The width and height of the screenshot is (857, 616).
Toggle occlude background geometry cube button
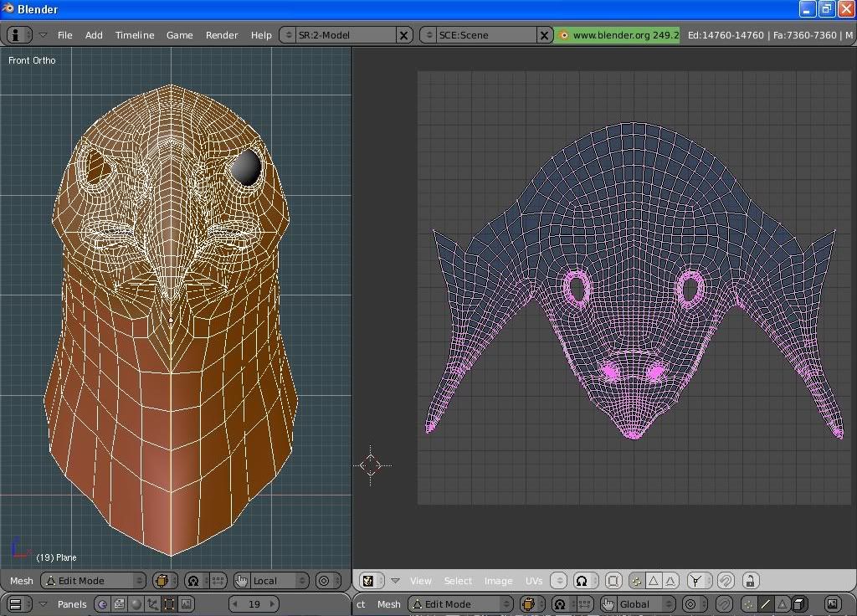[x=799, y=603]
